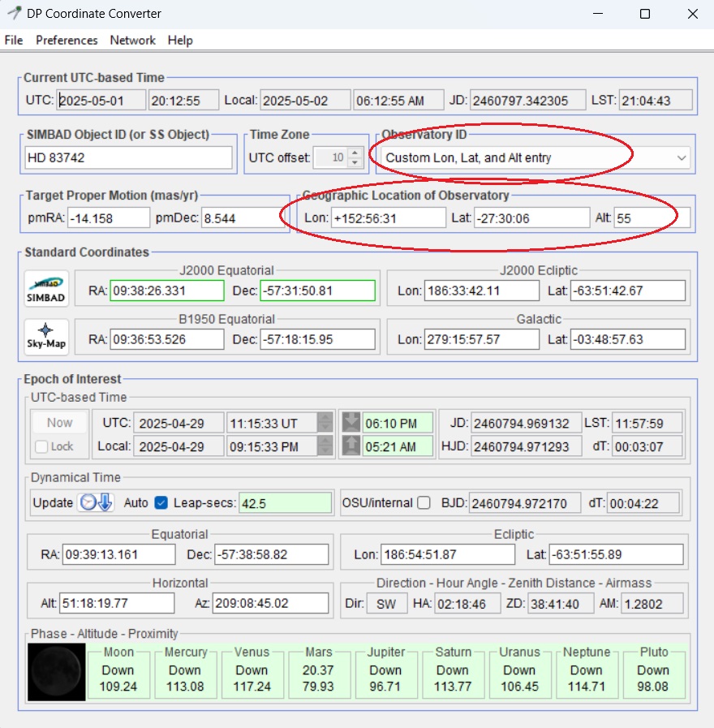Click the Galactic Lat field
This screenshot has width=714, height=728.
628,339
